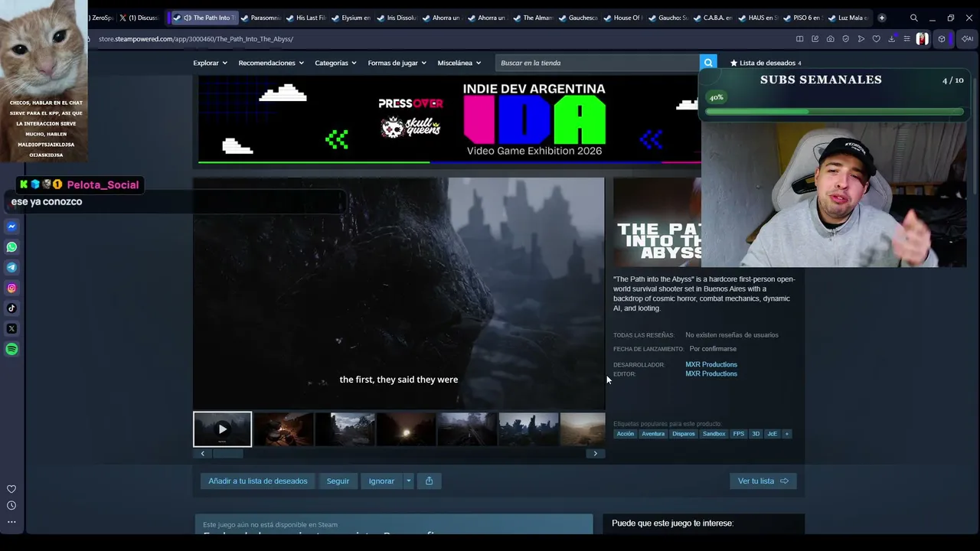Switch to the House Of browser tab
The width and height of the screenshot is (980, 551).
click(x=622, y=18)
